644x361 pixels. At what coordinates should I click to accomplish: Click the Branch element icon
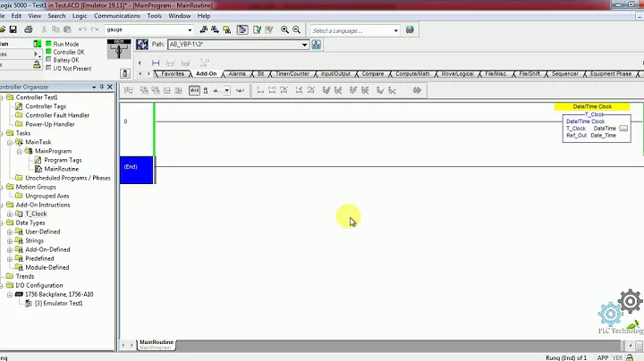pos(170,63)
